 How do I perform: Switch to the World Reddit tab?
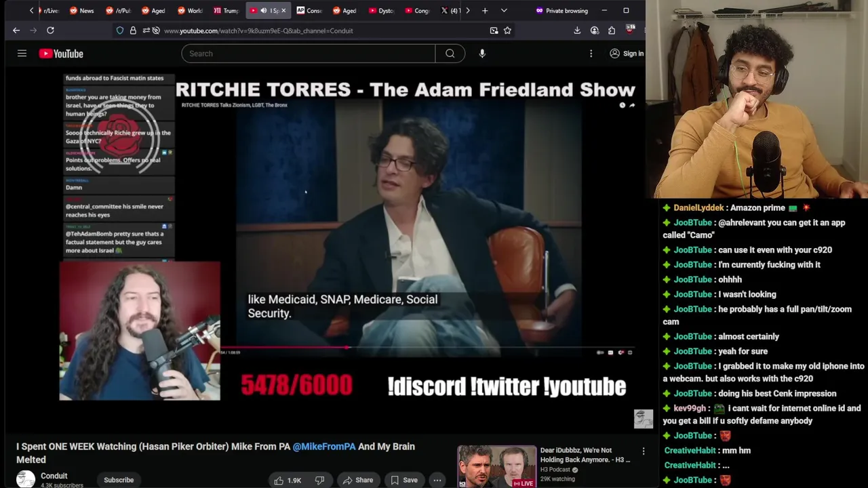click(x=189, y=11)
